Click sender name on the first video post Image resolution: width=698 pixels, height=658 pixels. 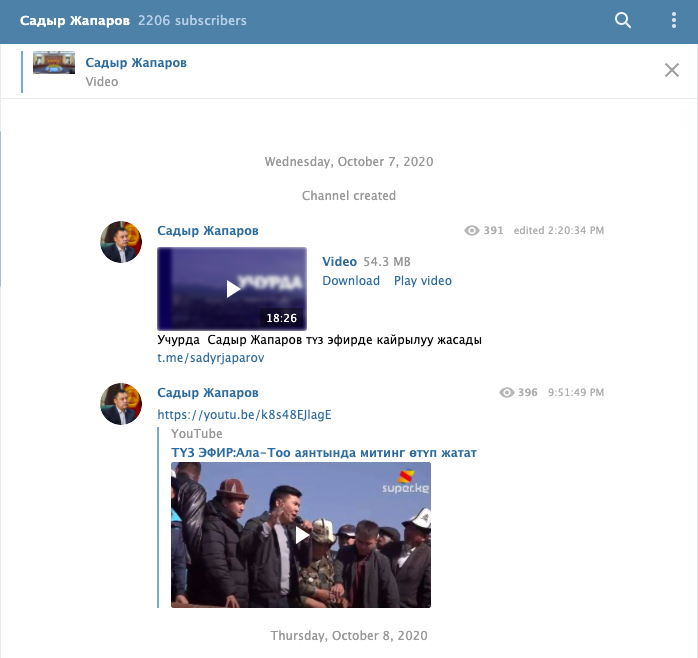[x=208, y=231]
